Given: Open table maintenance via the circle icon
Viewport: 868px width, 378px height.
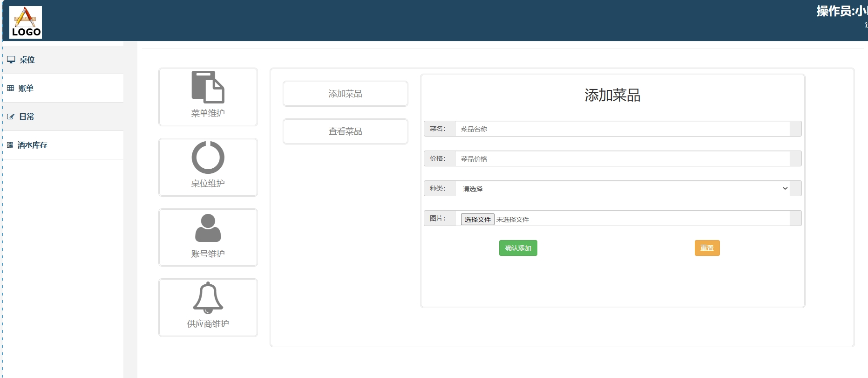Looking at the screenshot, I should [x=208, y=158].
